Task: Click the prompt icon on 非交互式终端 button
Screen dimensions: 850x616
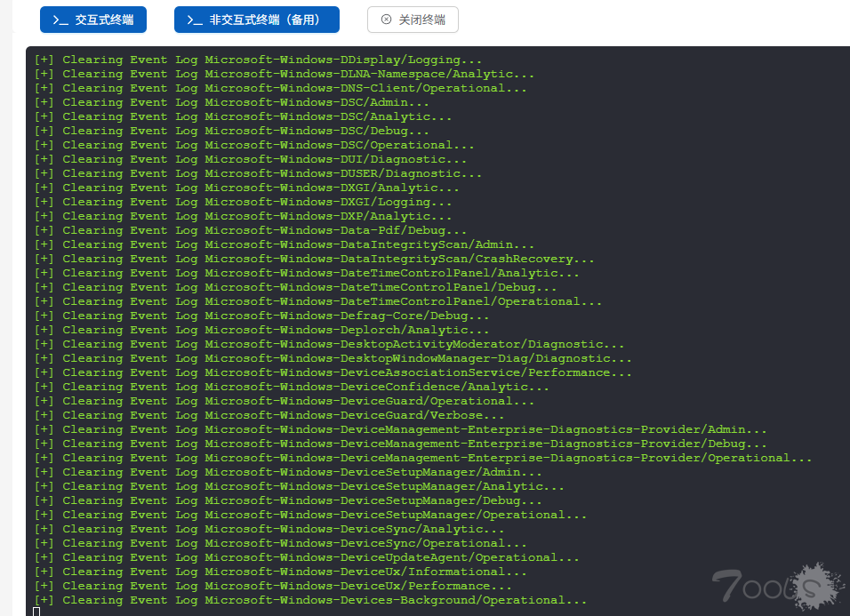Action: 195,20
